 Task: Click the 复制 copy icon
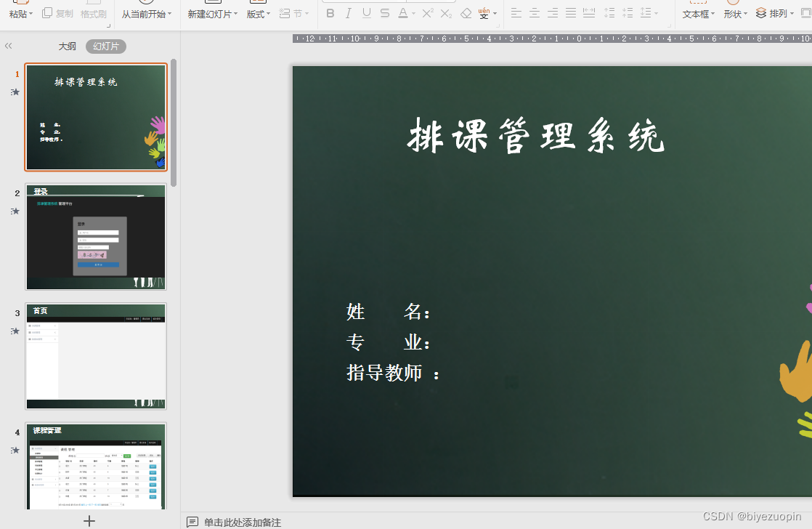[47, 13]
